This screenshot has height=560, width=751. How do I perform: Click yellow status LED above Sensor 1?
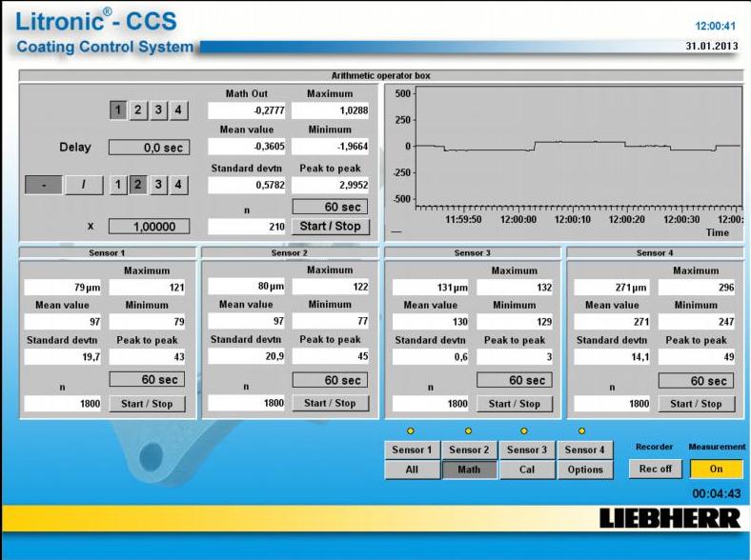point(411,431)
